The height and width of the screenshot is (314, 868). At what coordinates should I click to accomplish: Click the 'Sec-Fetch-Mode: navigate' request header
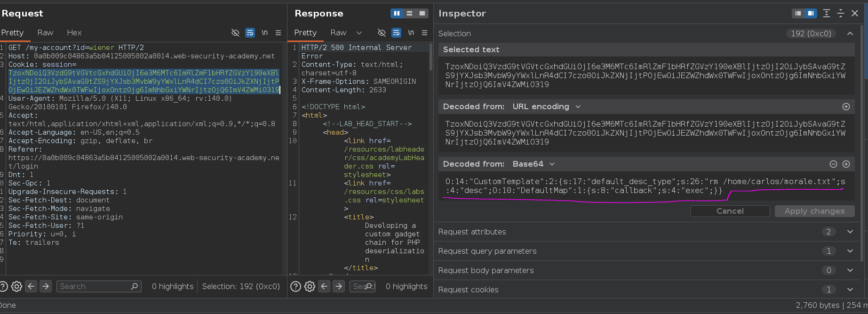pyautogui.click(x=59, y=209)
